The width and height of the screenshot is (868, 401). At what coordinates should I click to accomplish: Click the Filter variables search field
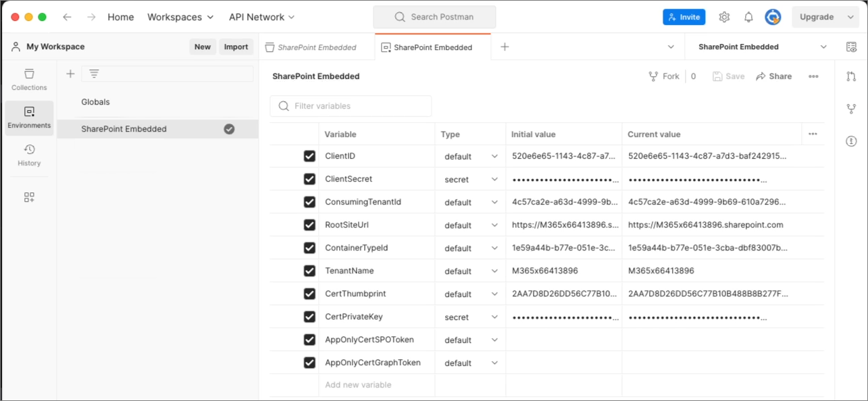351,106
